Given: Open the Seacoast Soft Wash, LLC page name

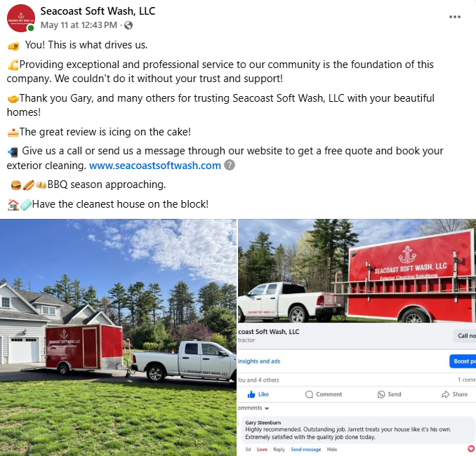Looking at the screenshot, I should [x=98, y=11].
